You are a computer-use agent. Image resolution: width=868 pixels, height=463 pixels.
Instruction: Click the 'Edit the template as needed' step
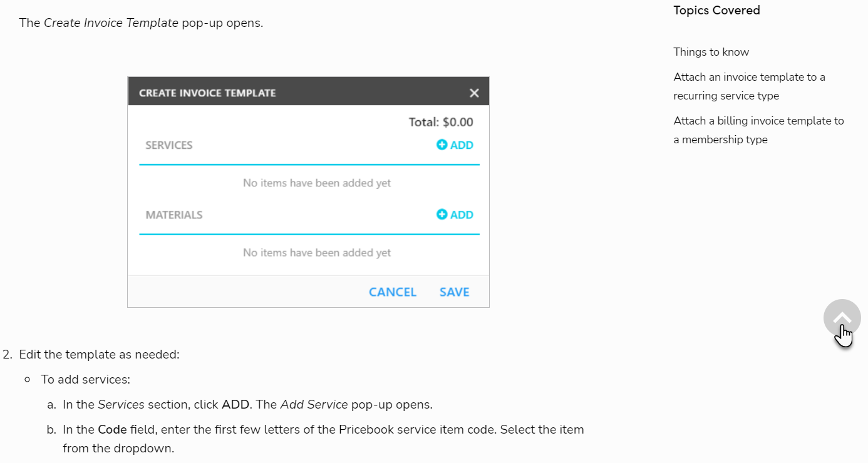(99, 354)
